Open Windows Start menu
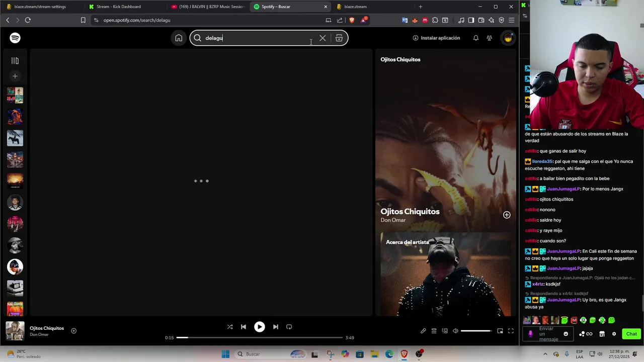The image size is (644, 362). coord(225,354)
